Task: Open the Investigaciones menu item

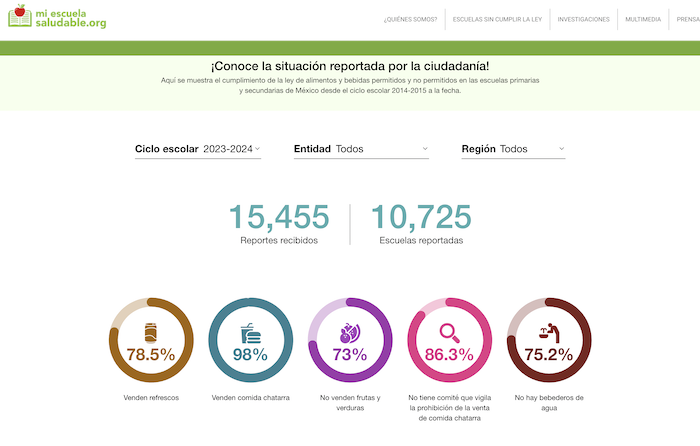Action: point(583,19)
